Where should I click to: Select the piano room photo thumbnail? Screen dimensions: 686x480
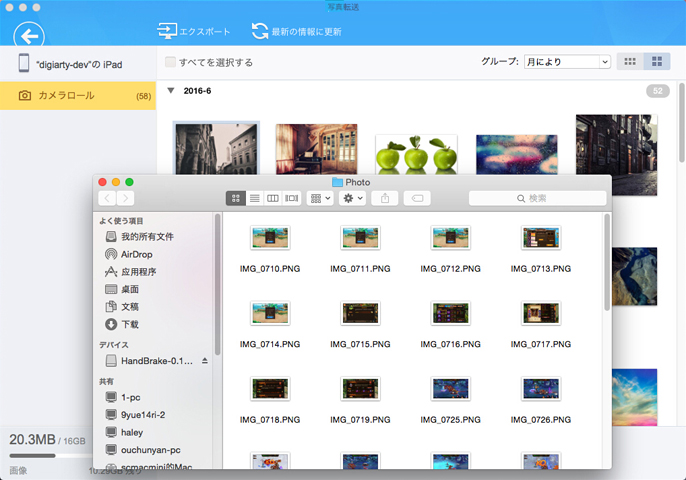click(316, 149)
